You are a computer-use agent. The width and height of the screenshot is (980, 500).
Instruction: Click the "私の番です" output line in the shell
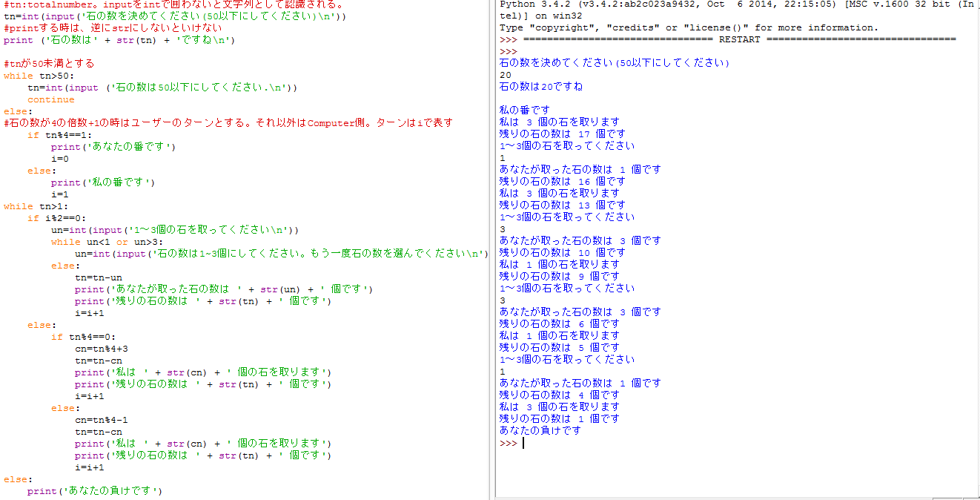coord(525,111)
